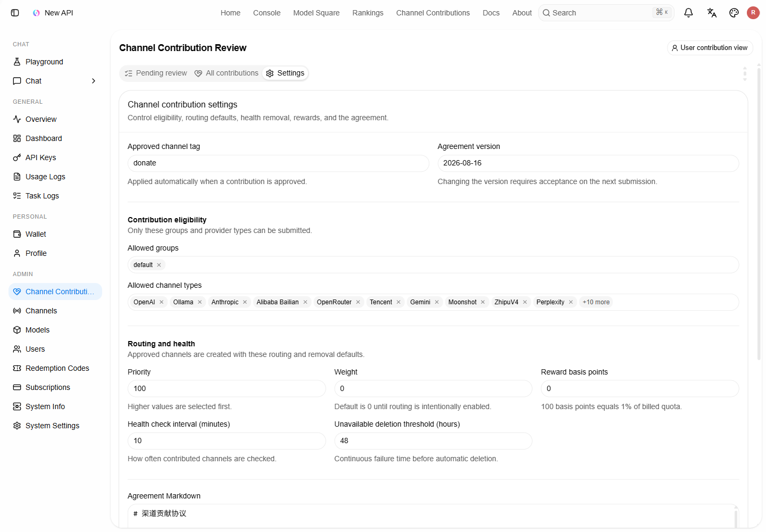Open the User contribution view

point(710,48)
